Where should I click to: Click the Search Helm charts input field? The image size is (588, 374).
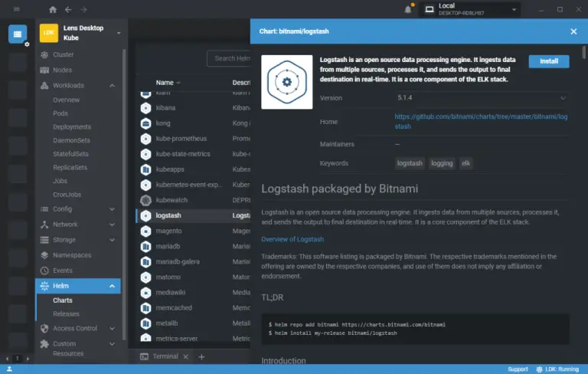point(230,58)
